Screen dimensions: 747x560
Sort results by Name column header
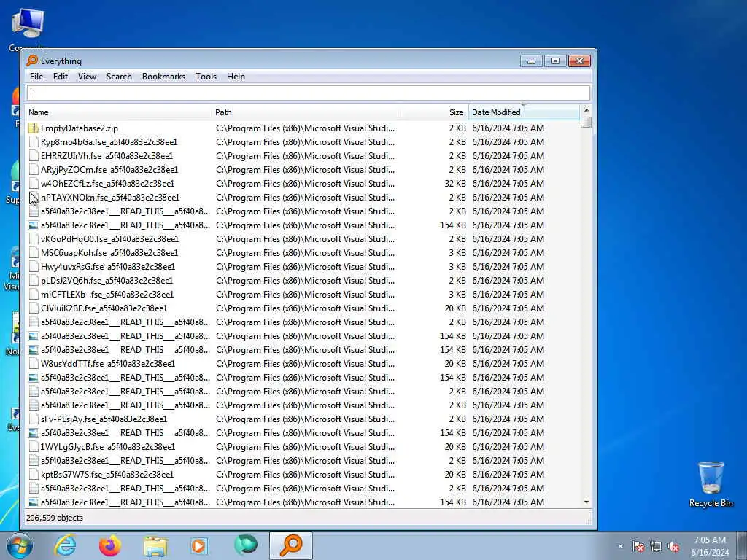click(x=118, y=112)
